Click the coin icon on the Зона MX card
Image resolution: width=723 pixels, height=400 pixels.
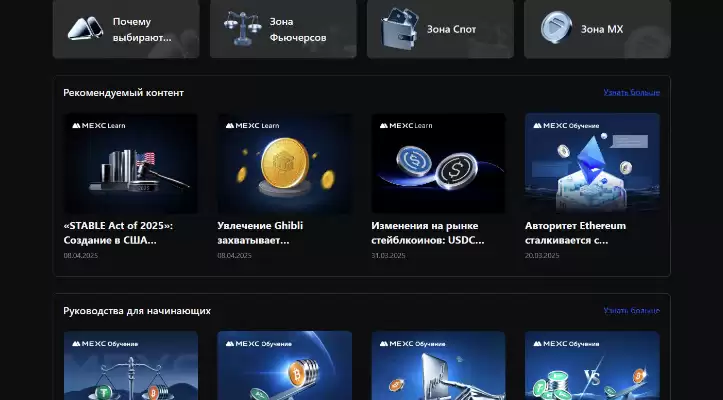click(x=556, y=28)
